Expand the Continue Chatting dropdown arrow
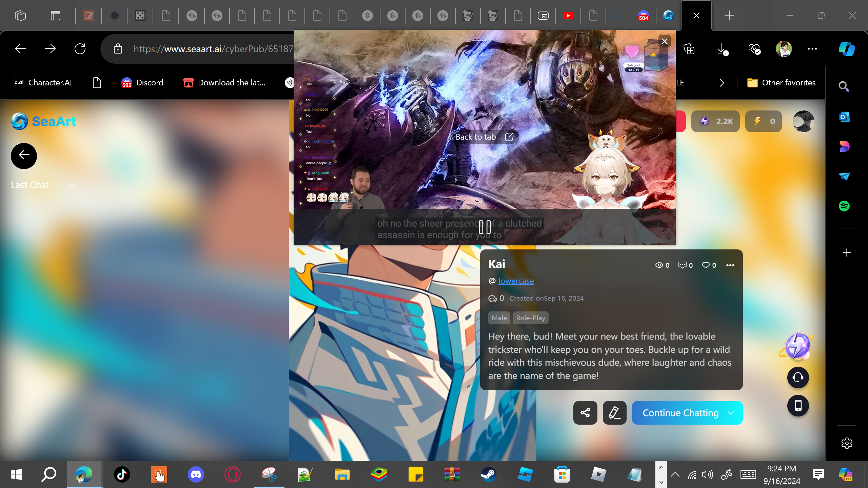This screenshot has width=868, height=488. (x=731, y=413)
